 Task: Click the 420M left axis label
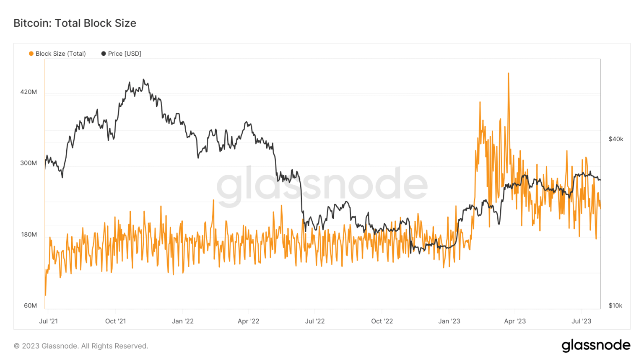click(x=29, y=92)
